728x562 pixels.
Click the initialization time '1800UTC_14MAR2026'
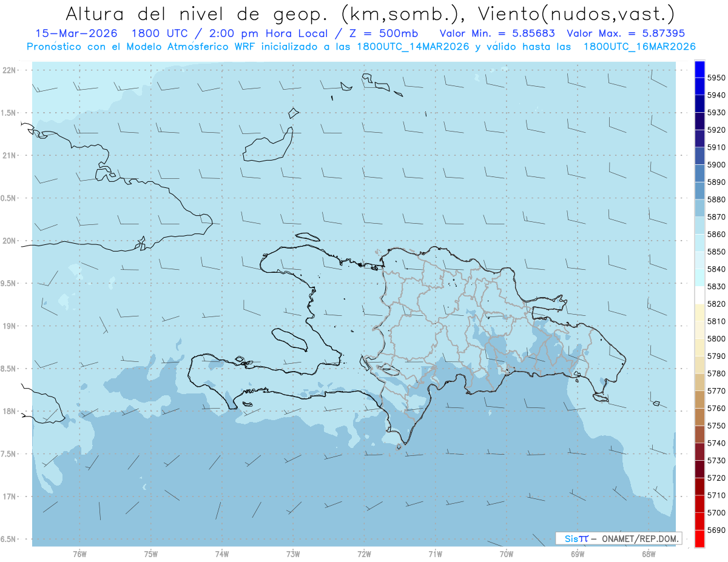point(413,46)
